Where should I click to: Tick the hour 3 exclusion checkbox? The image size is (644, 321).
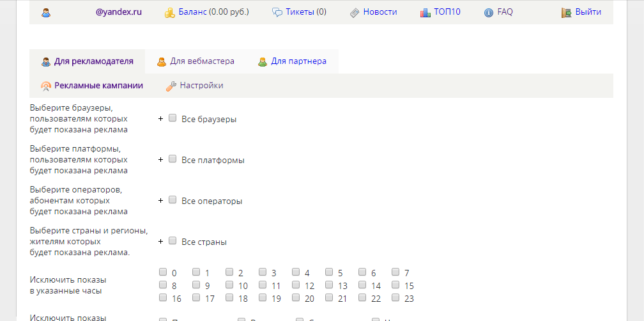click(263, 272)
